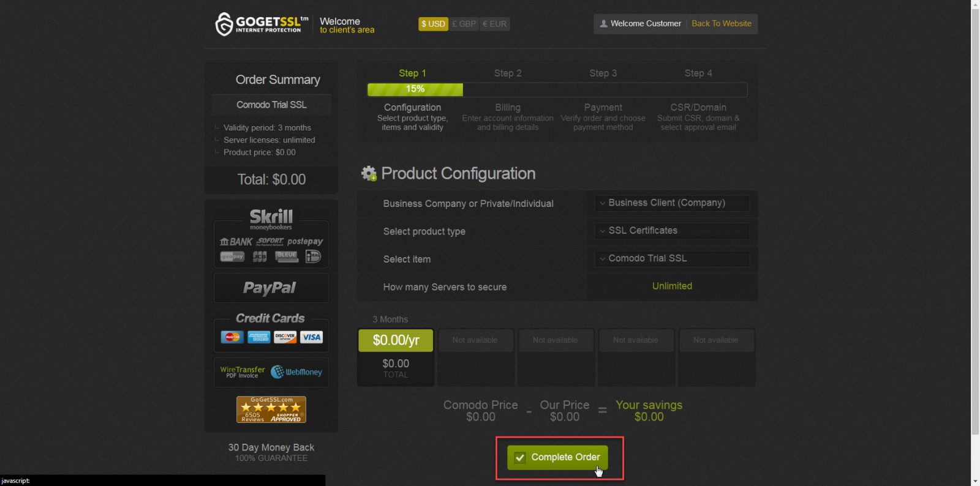
Task: Open the SSL Certificates product type dropdown
Action: pyautogui.click(x=672, y=231)
